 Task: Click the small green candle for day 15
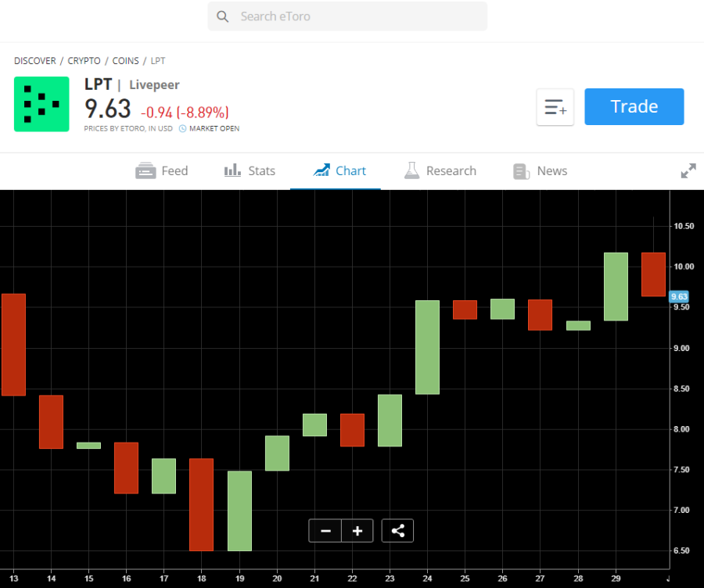(89, 446)
